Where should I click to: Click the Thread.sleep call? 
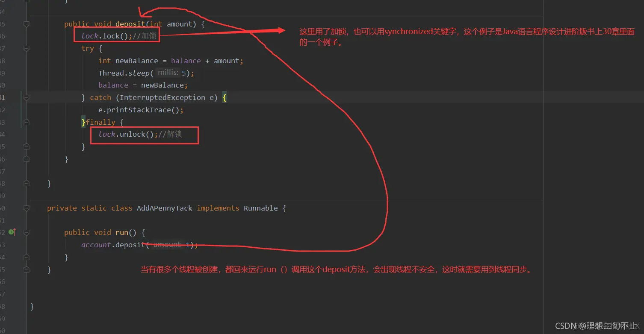click(x=124, y=73)
